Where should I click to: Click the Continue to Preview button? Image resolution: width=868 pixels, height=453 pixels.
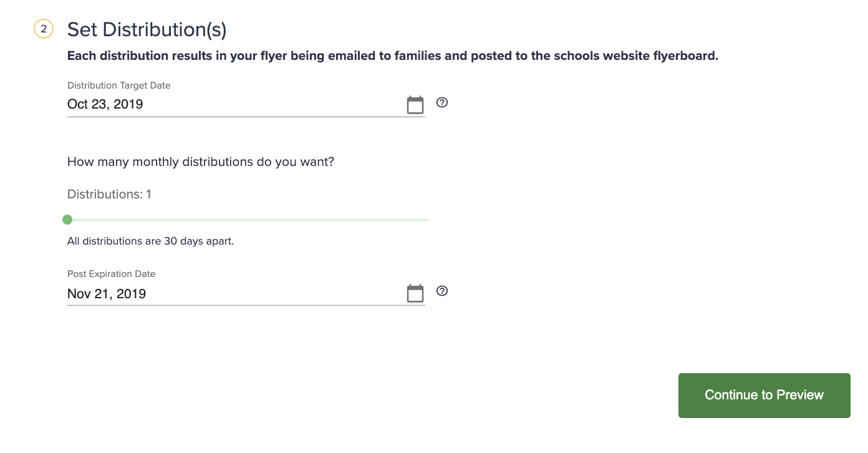coord(764,396)
